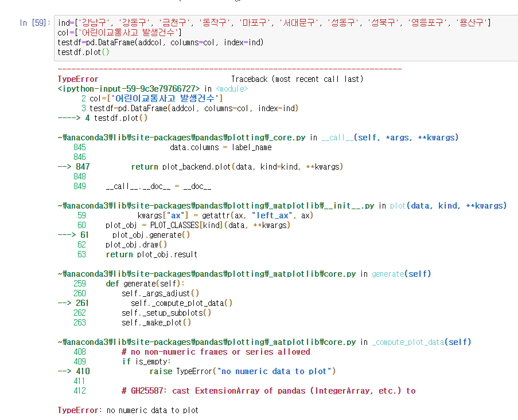
Task: Click traceback line 61 plot_obj.generate()
Action: point(124,235)
